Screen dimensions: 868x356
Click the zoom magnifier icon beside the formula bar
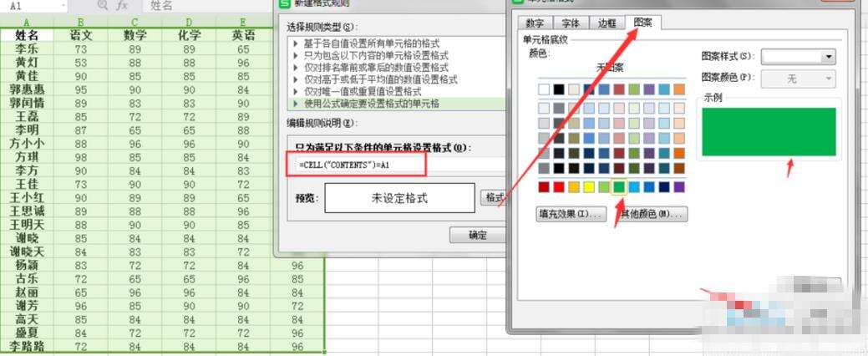103,6
